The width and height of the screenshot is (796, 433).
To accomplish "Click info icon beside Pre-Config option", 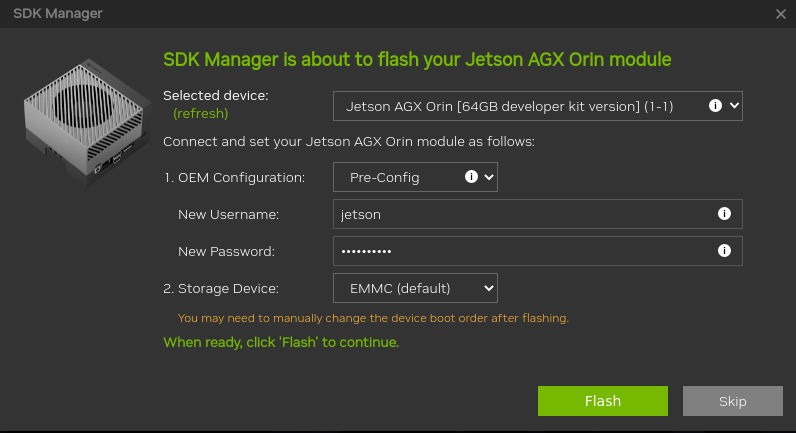I will tap(471, 177).
